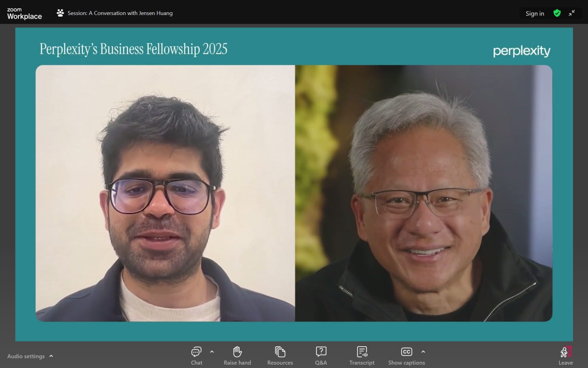
Task: Open the Transcript panel
Action: pyautogui.click(x=362, y=356)
